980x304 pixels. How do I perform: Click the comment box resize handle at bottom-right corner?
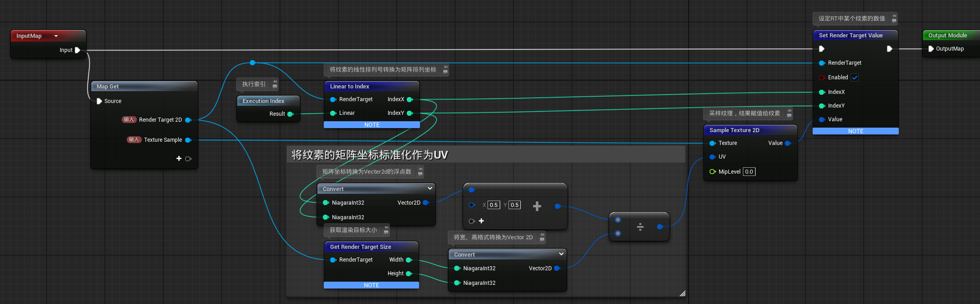point(682,294)
